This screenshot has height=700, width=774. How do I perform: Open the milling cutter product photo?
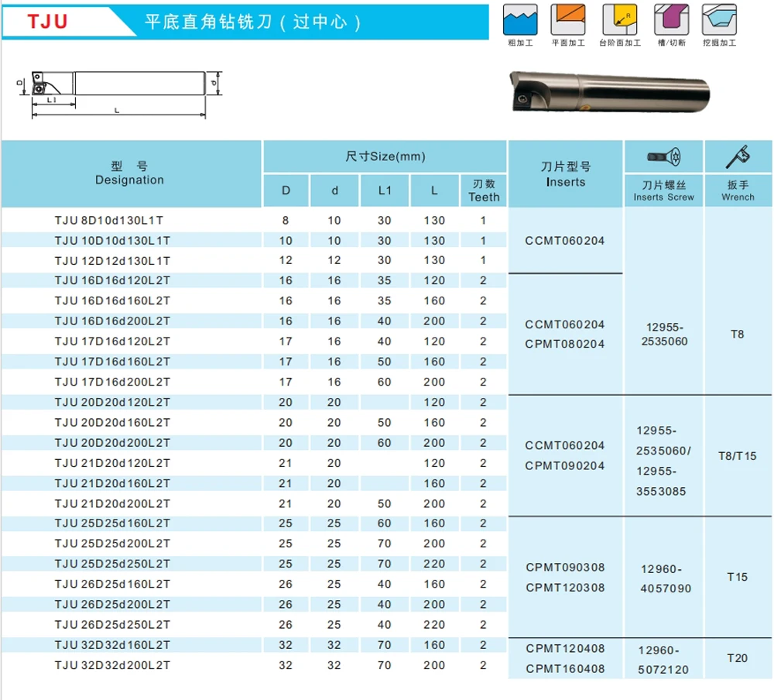coord(610,92)
